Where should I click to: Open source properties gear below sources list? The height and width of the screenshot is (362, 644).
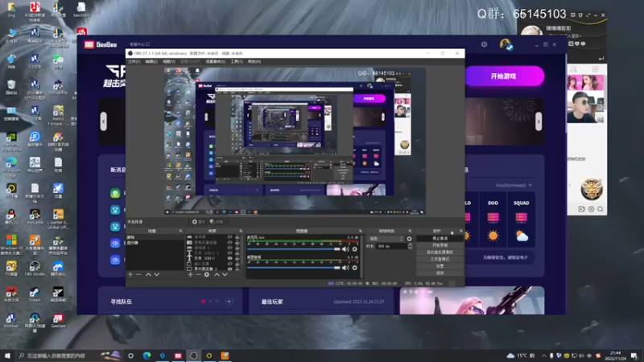tap(207, 274)
